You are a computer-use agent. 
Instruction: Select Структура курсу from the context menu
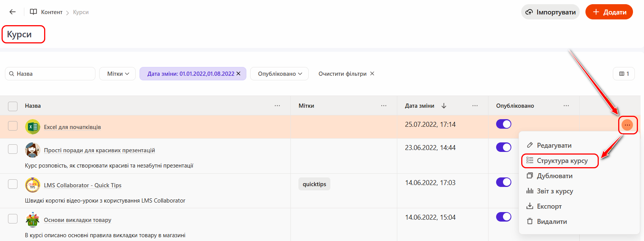(562, 161)
